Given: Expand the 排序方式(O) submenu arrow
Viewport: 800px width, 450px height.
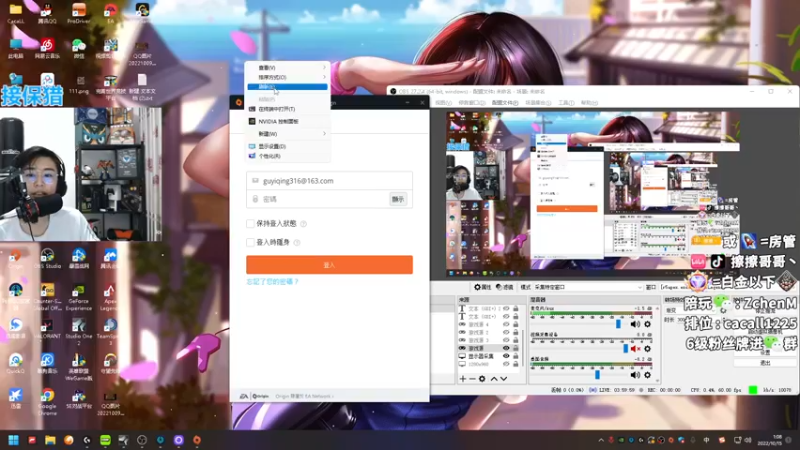Looking at the screenshot, I should point(324,77).
